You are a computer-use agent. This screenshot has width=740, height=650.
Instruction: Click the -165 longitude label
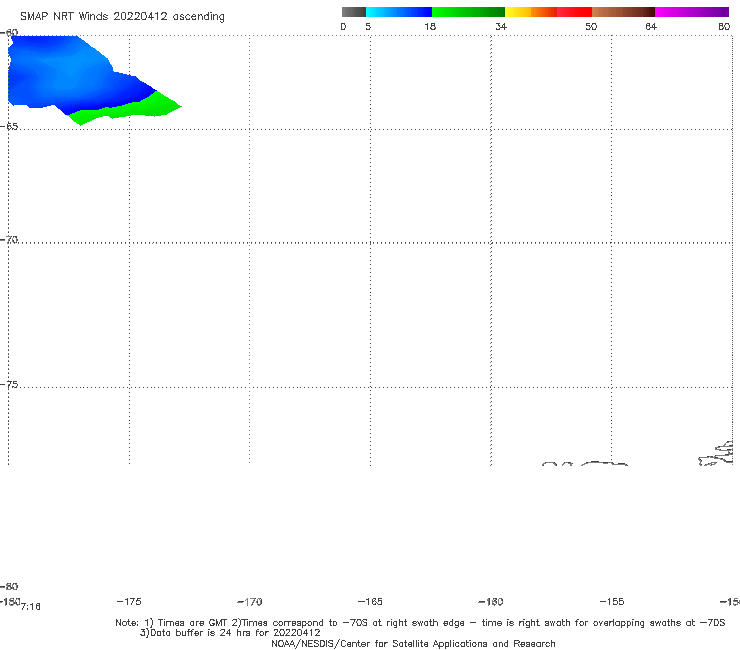tap(370, 602)
